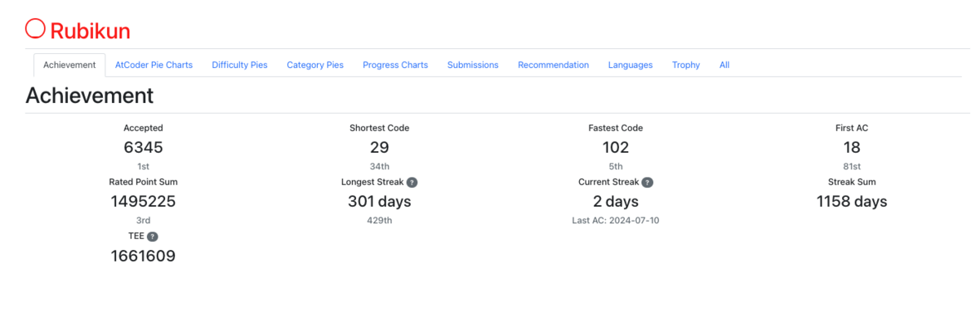
Task: Click the Last AC: 2024-07-10 text
Action: (x=616, y=220)
